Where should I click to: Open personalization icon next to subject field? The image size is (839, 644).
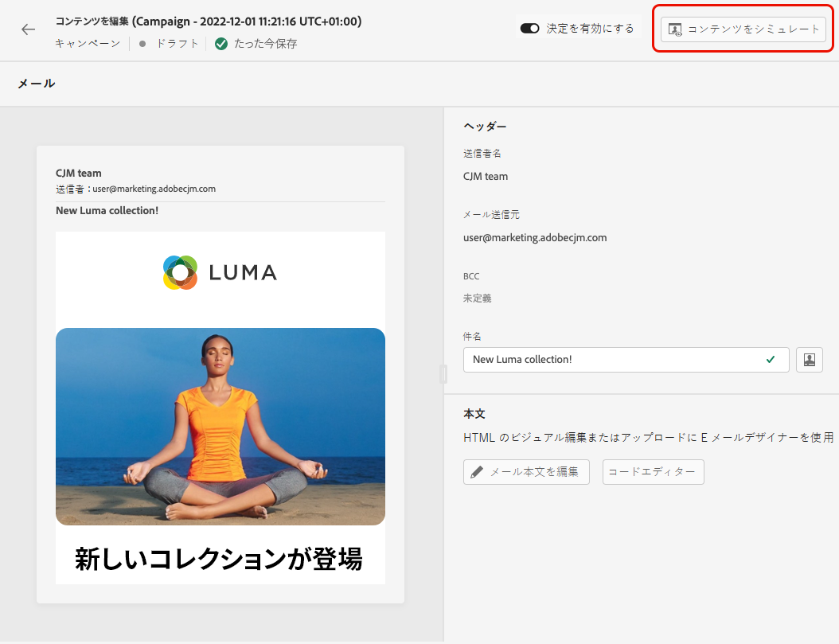[809, 360]
